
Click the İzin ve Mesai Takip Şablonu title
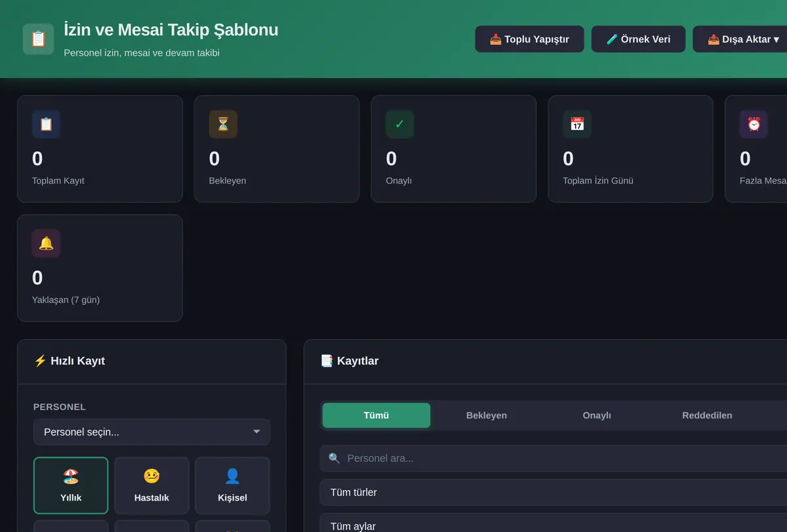[x=171, y=30]
